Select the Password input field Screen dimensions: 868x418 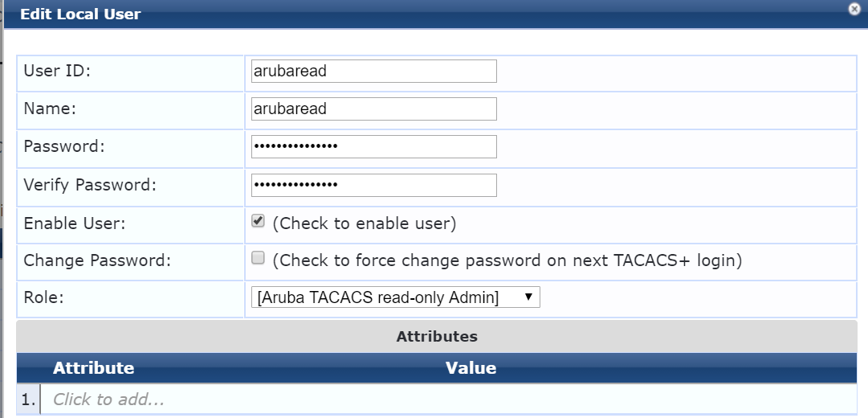pos(373,146)
